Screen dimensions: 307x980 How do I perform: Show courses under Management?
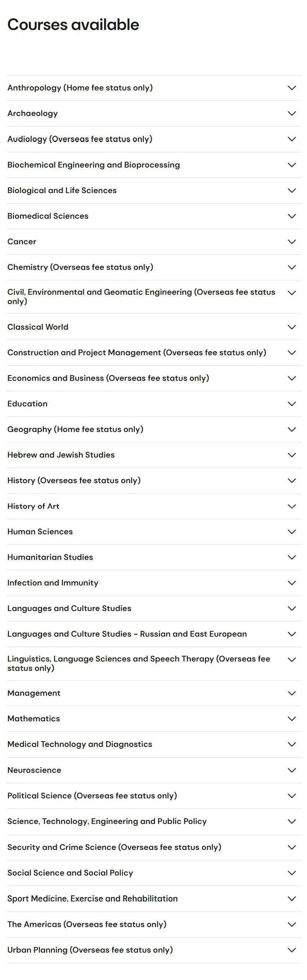click(x=154, y=693)
